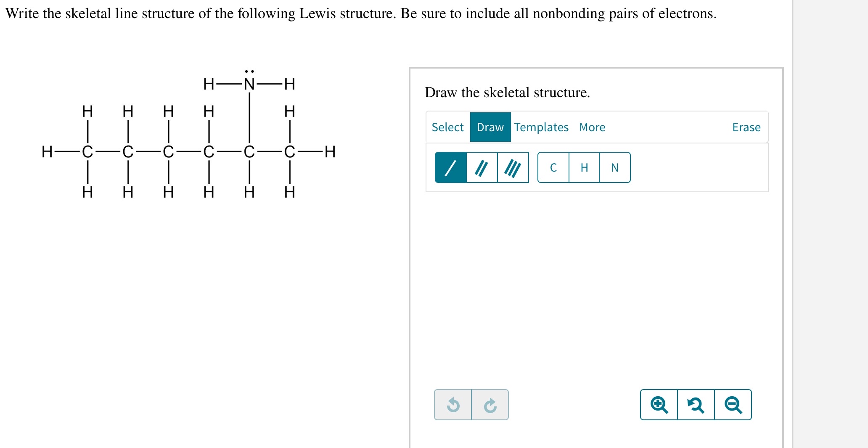The width and height of the screenshot is (868, 448).
Task: Click the Select tab in the toolbar
Action: pyautogui.click(x=447, y=127)
